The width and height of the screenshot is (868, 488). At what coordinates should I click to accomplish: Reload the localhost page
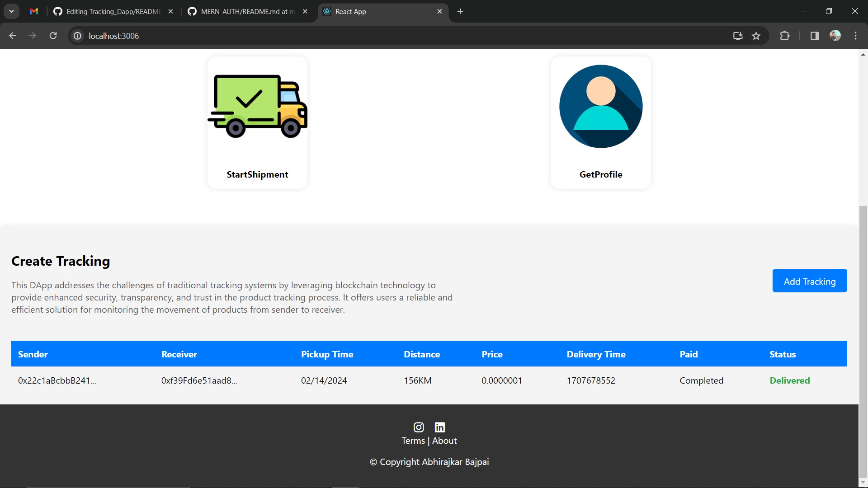53,36
